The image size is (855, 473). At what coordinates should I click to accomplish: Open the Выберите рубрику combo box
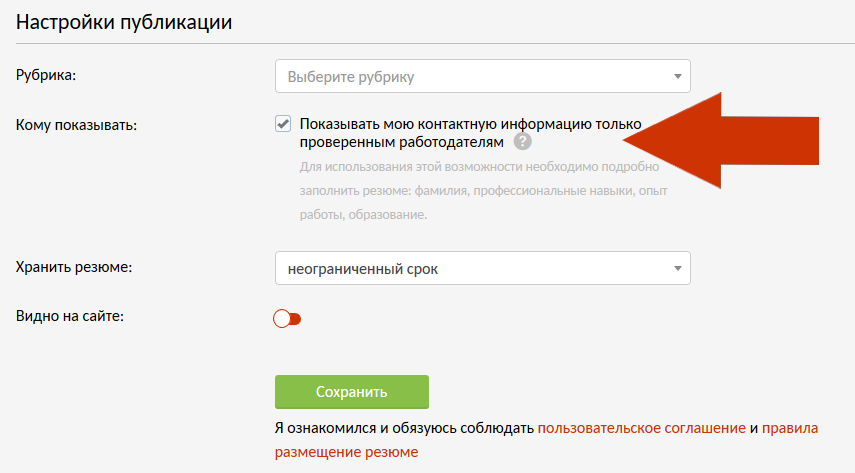point(470,76)
